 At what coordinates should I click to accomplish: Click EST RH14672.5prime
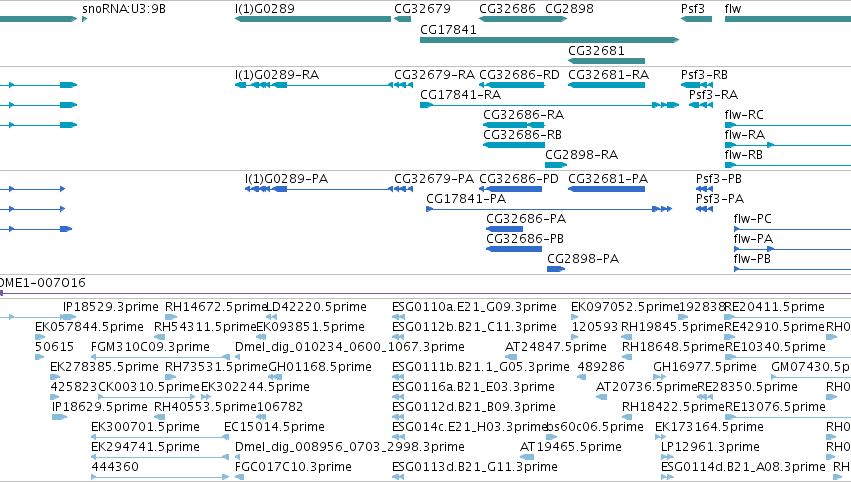click(170, 317)
